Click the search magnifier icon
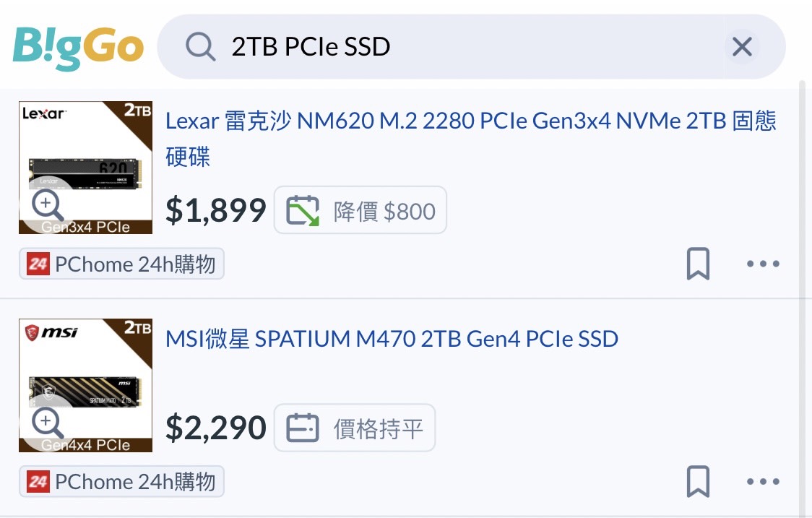Viewport: 812px width, 518px height. (x=200, y=48)
